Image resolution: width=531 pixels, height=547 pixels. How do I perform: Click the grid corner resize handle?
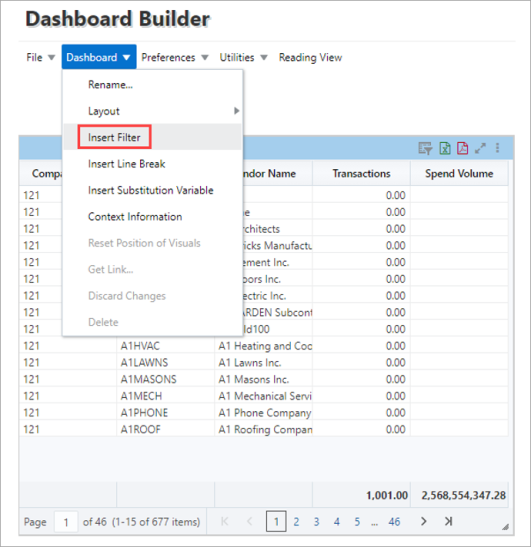[x=505, y=527]
